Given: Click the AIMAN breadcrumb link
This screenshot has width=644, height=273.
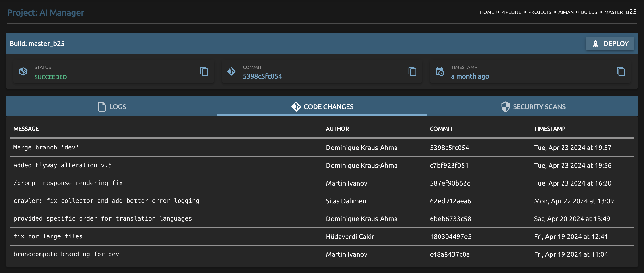Looking at the screenshot, I should point(566,12).
